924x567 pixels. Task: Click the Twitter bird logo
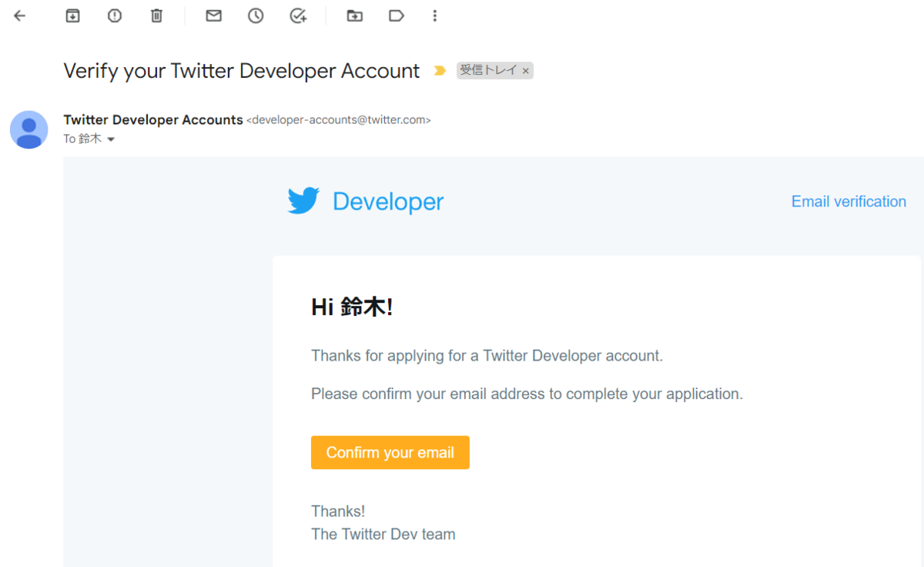(303, 201)
